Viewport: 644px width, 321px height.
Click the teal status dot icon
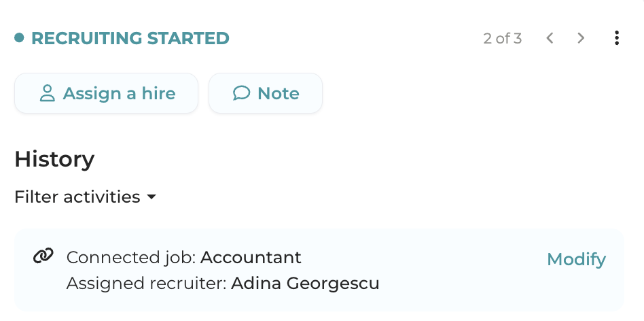19,38
